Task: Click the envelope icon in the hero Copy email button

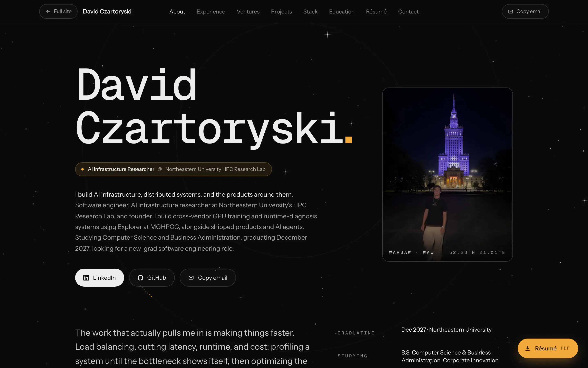Action: point(191,278)
